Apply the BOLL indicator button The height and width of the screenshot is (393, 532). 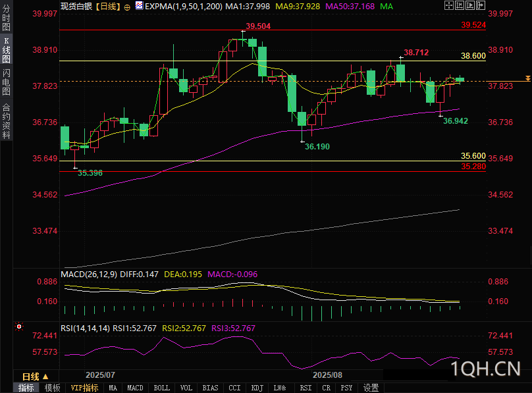[161, 388]
